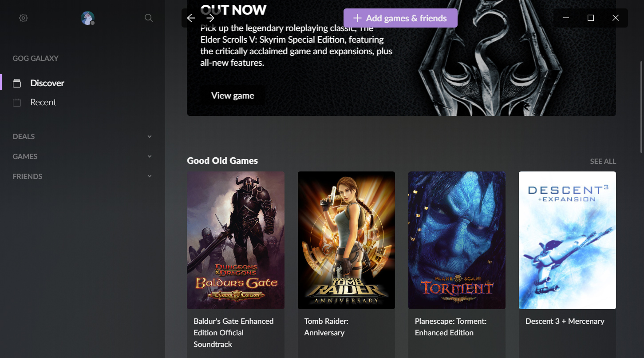Screen dimensions: 644x358
Task: Click Descent 3 + Mercenary title
Action: 565,321
